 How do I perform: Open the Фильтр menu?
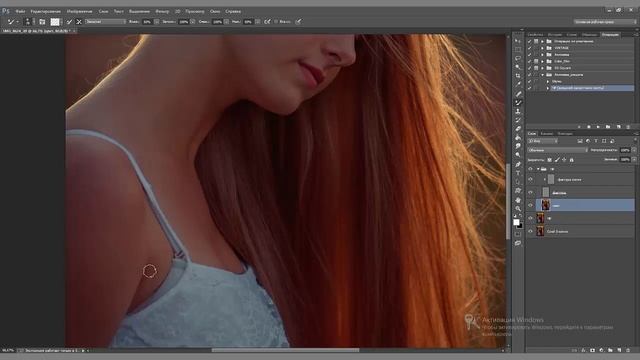coord(162,11)
